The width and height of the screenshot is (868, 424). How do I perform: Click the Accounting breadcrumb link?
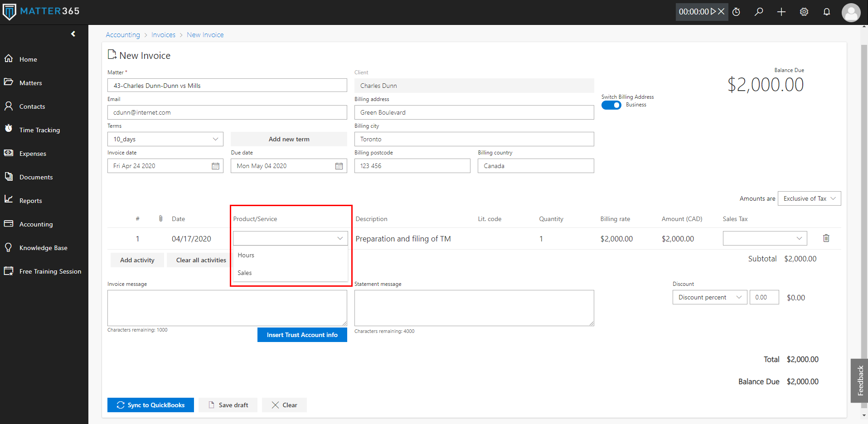(123, 35)
